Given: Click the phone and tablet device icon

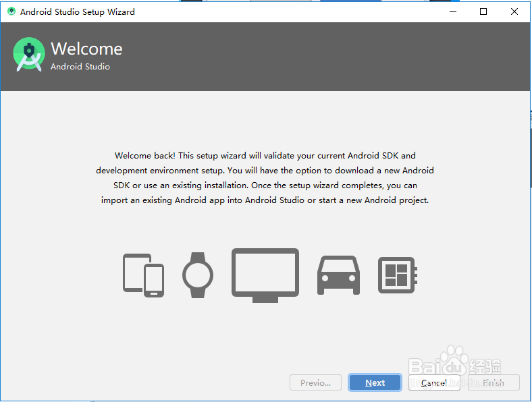Looking at the screenshot, I should 143,275.
